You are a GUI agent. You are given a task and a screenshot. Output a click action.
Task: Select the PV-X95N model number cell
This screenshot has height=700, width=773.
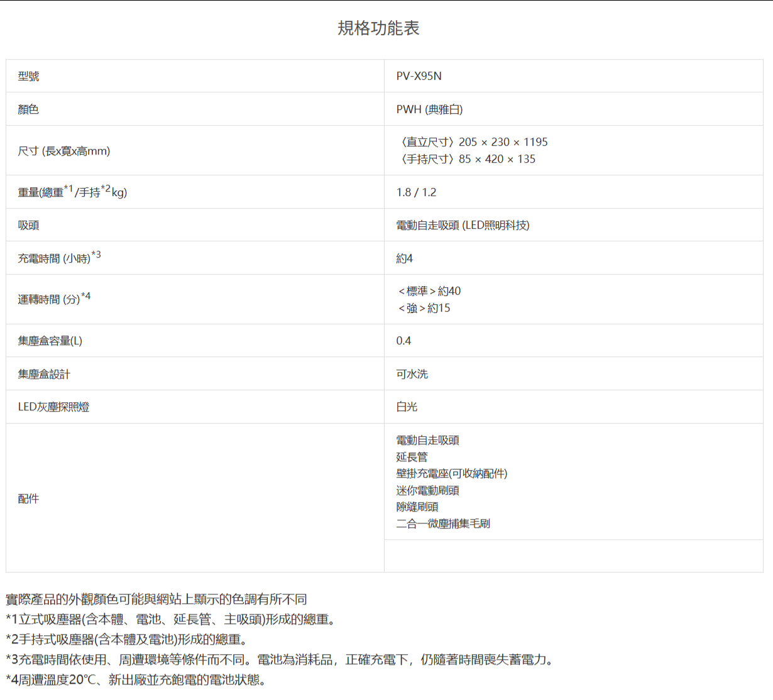tap(419, 76)
